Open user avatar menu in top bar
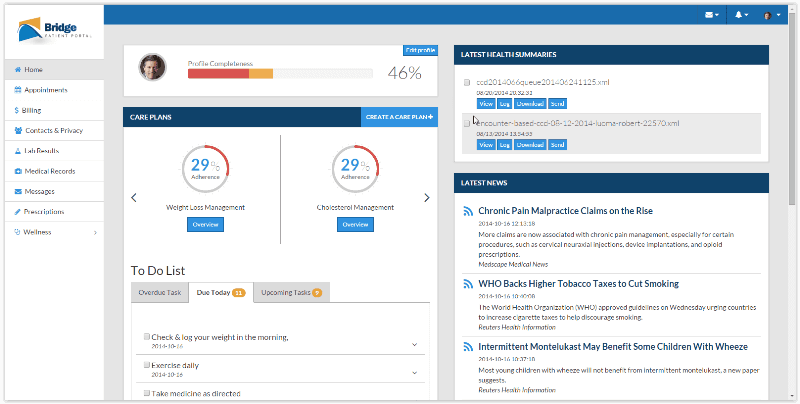The image size is (800, 404). [x=772, y=15]
